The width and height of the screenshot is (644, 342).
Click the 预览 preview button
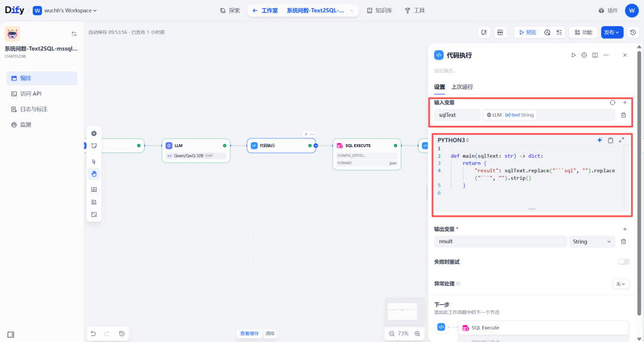527,32
